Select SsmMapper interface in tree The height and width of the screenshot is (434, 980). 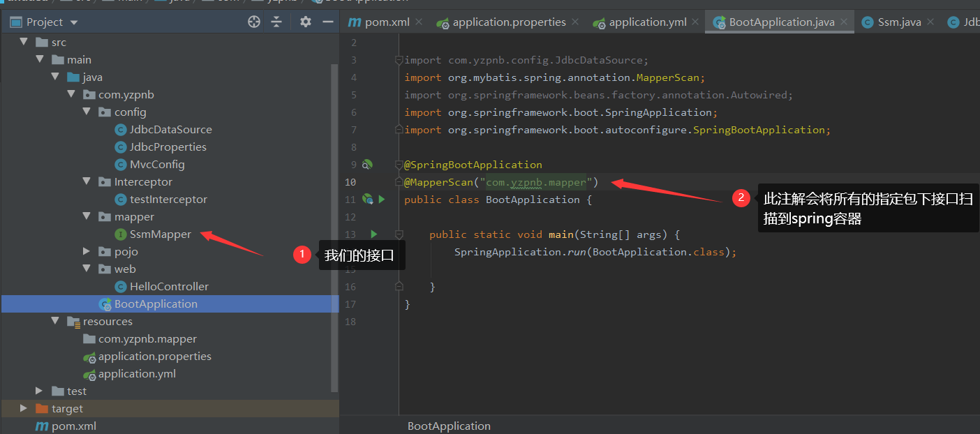click(152, 234)
